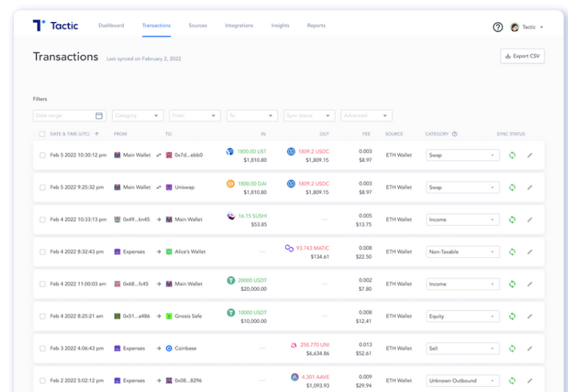
Task: Click the Alice's Wallet recipient cell
Action: point(185,252)
